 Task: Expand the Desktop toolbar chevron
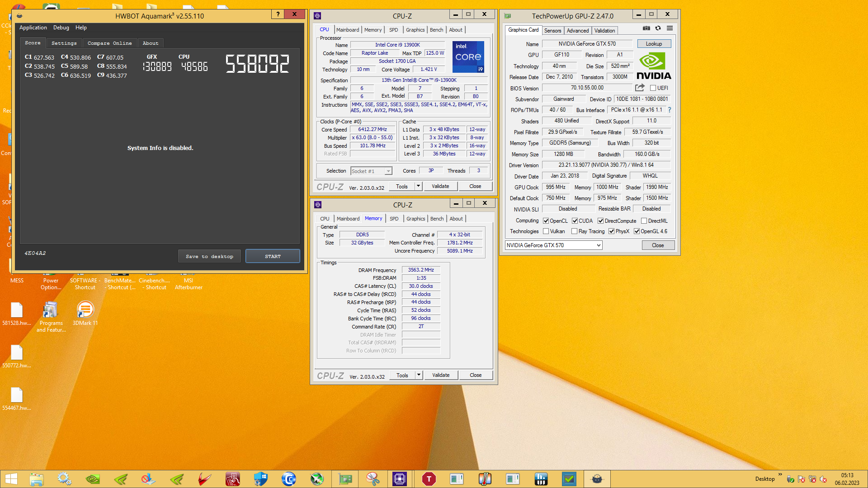pos(780,474)
